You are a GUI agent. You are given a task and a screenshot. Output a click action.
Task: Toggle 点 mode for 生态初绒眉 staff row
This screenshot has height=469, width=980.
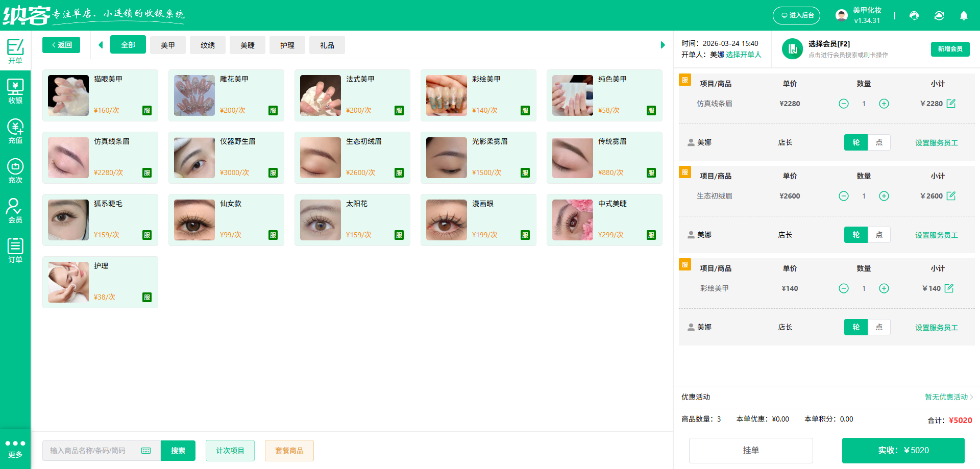[x=879, y=235]
